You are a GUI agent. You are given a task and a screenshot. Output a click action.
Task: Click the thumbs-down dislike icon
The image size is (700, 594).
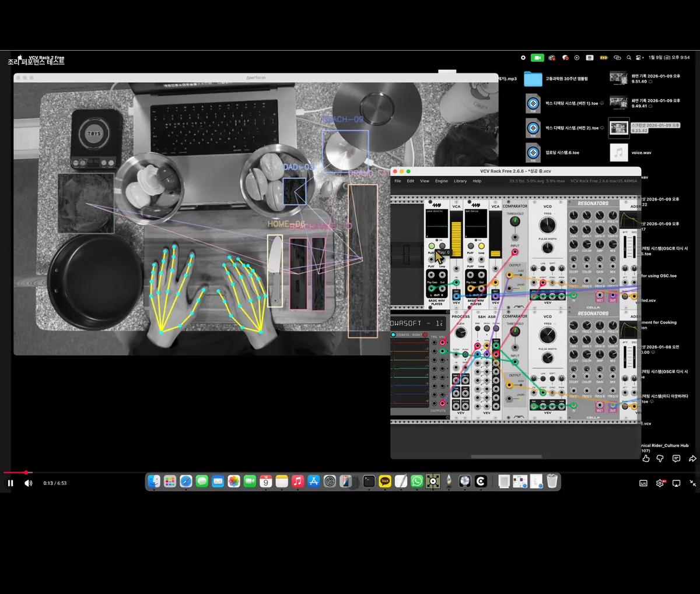[x=660, y=459]
